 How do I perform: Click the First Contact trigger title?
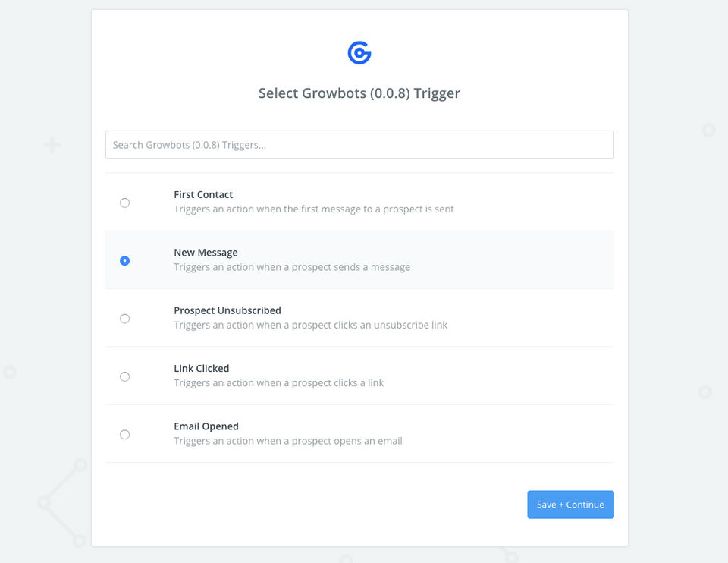[203, 194]
